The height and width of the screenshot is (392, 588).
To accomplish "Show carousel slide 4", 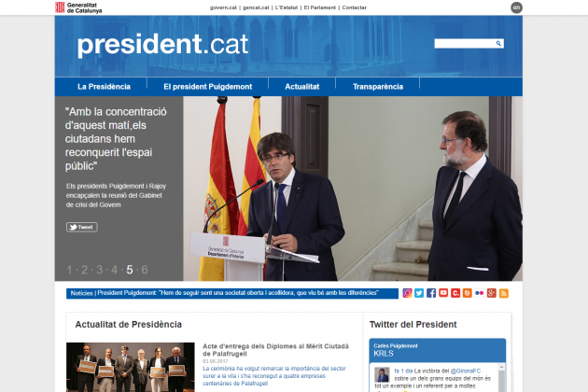I will (x=115, y=270).
